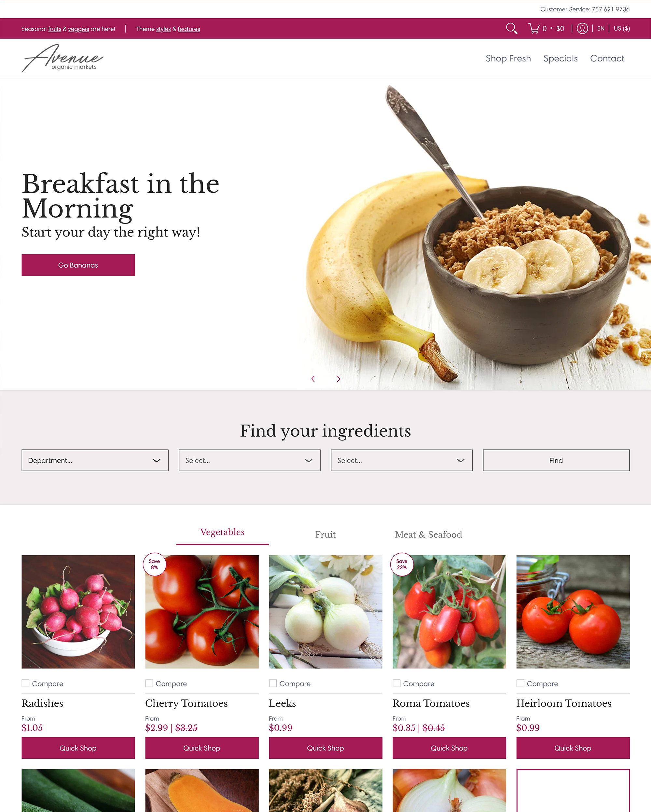This screenshot has width=651, height=812.
Task: Click the search icon to search
Action: point(511,28)
